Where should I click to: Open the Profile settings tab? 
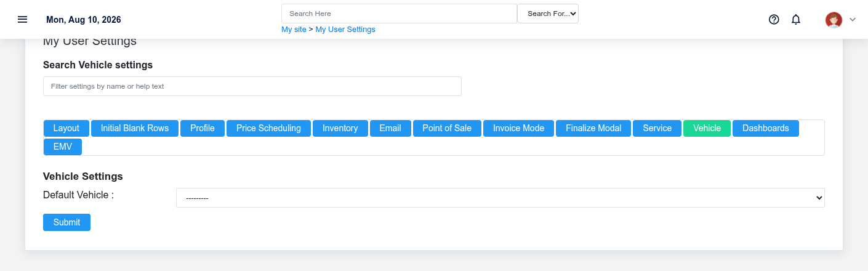pyautogui.click(x=203, y=128)
